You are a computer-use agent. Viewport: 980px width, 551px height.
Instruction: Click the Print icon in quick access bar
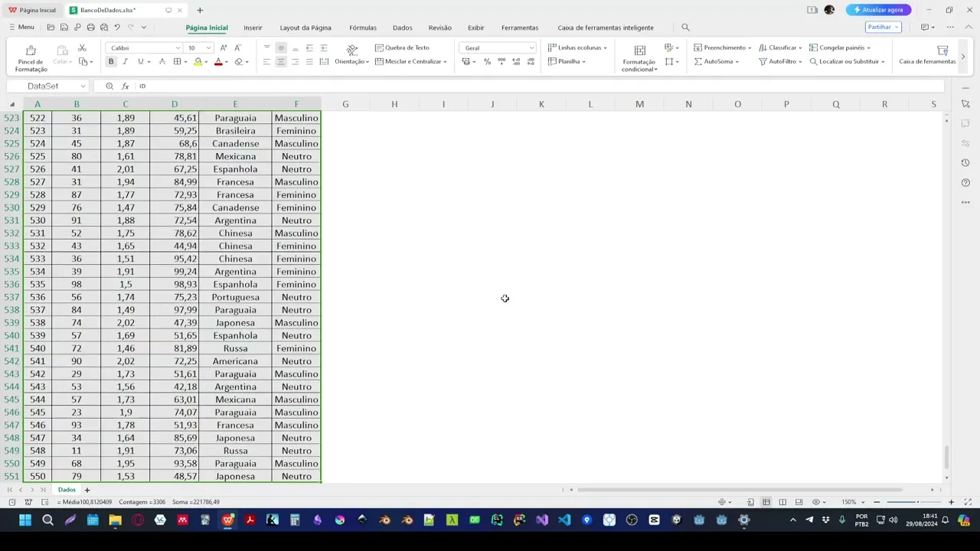point(90,28)
